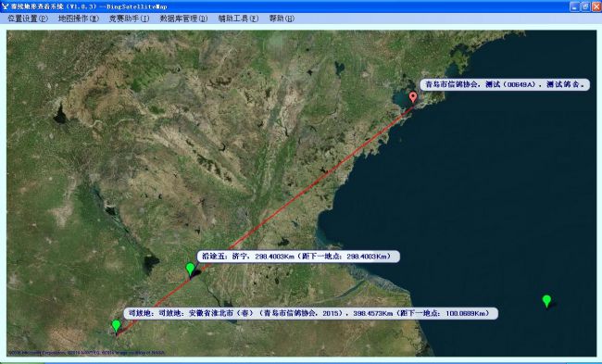
Task: Click the 沿途五 济宁 distance label
Action: 298,257
